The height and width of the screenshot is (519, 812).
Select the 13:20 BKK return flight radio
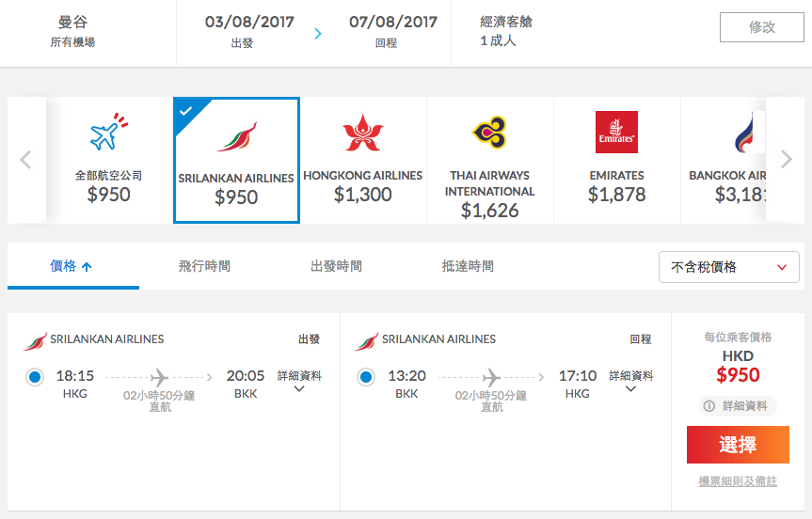click(366, 377)
